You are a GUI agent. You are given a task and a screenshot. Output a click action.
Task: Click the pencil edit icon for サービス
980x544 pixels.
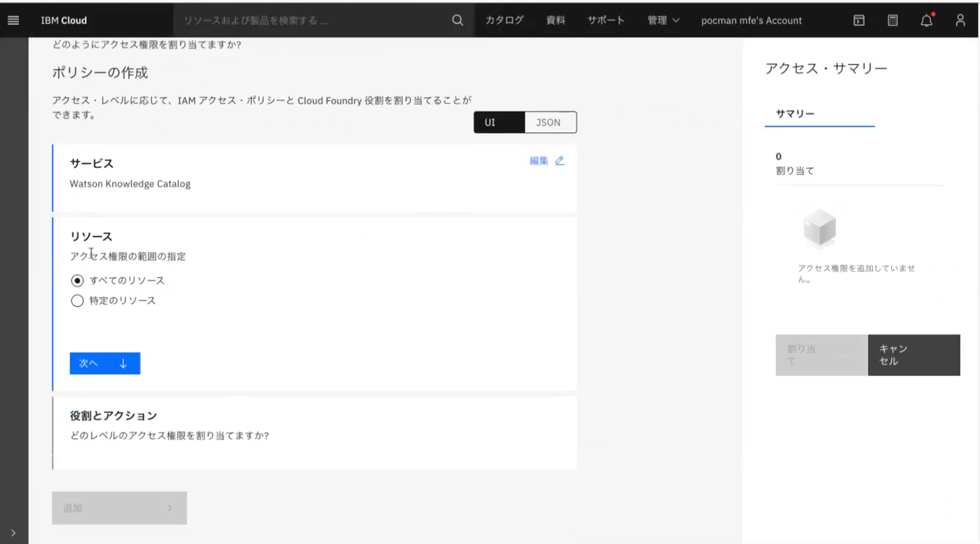point(559,161)
